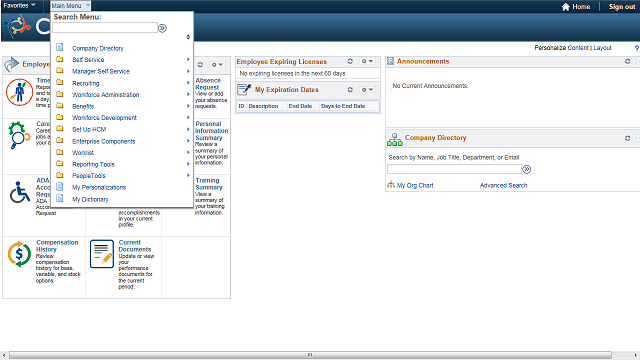Refresh the Announcements pagelet
Viewport: 640px width, 360px height.
(x=627, y=61)
